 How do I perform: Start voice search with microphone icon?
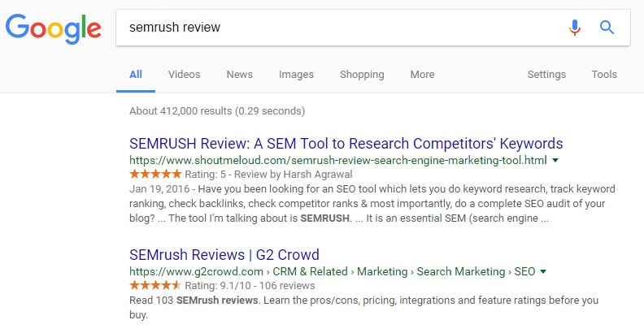tap(575, 28)
